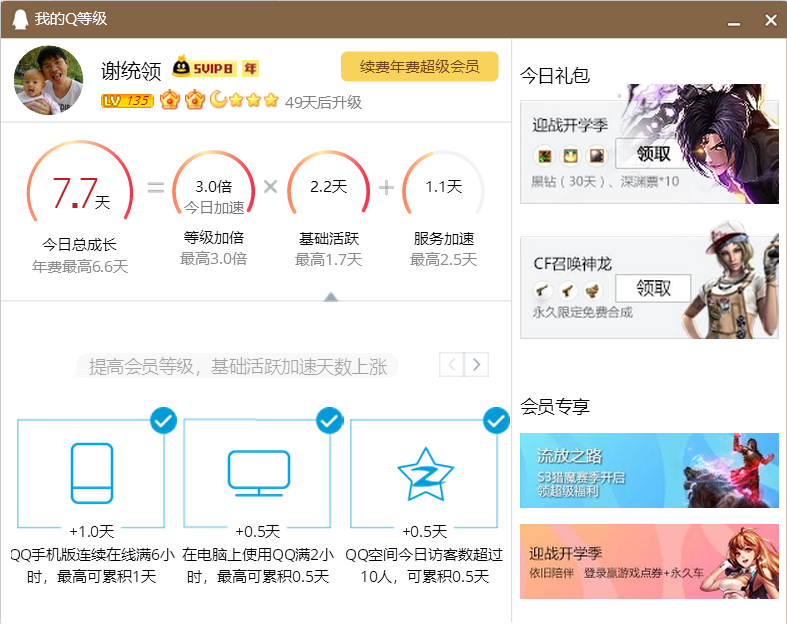
Task: Click checkmark on QQ空间 +0.5天 card
Action: pyautogui.click(x=496, y=421)
